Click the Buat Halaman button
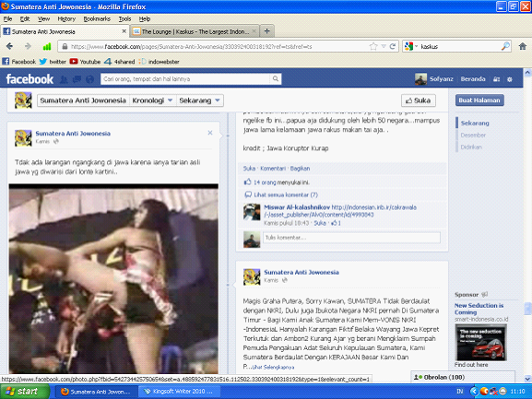 point(479,100)
